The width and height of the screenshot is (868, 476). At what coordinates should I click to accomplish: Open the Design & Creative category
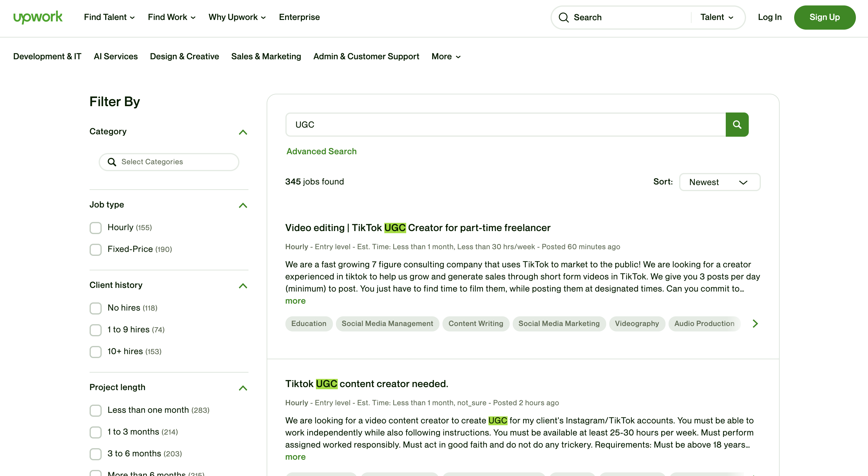pyautogui.click(x=184, y=56)
